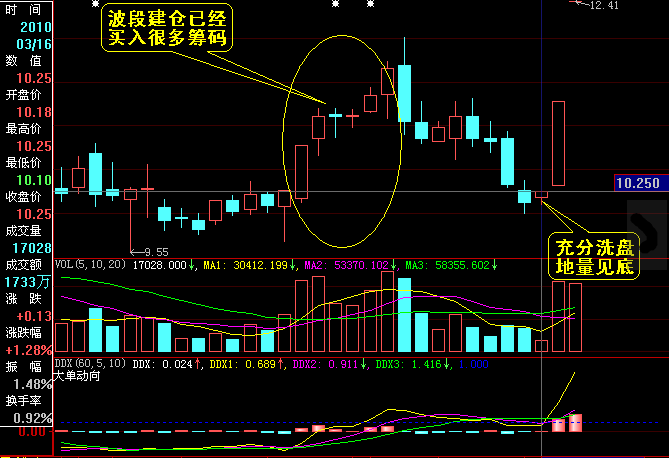
Task: Click the down arrow after the VOL value
Action: tap(193, 266)
